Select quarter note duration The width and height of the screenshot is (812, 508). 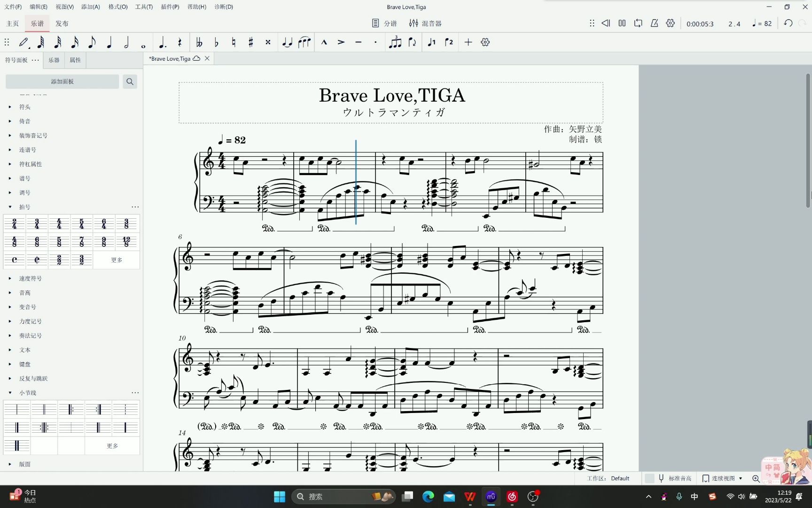point(109,42)
